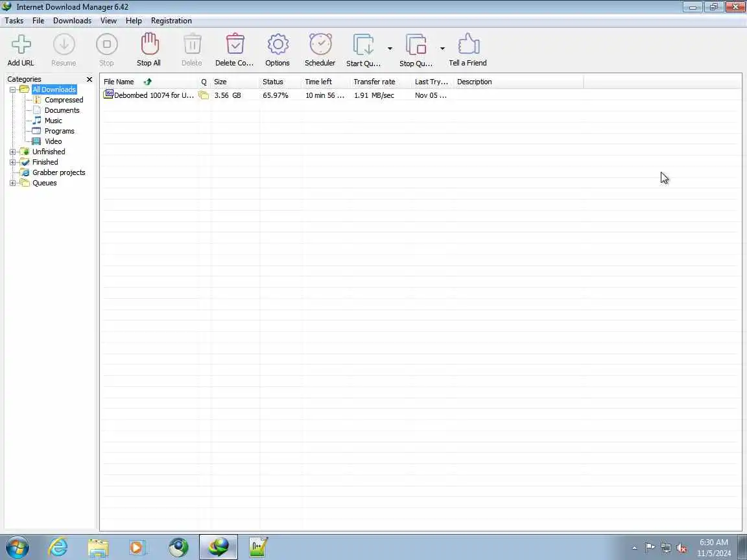Show hidden tray icons arrow
Image resolution: width=747 pixels, height=560 pixels.
[634, 548]
